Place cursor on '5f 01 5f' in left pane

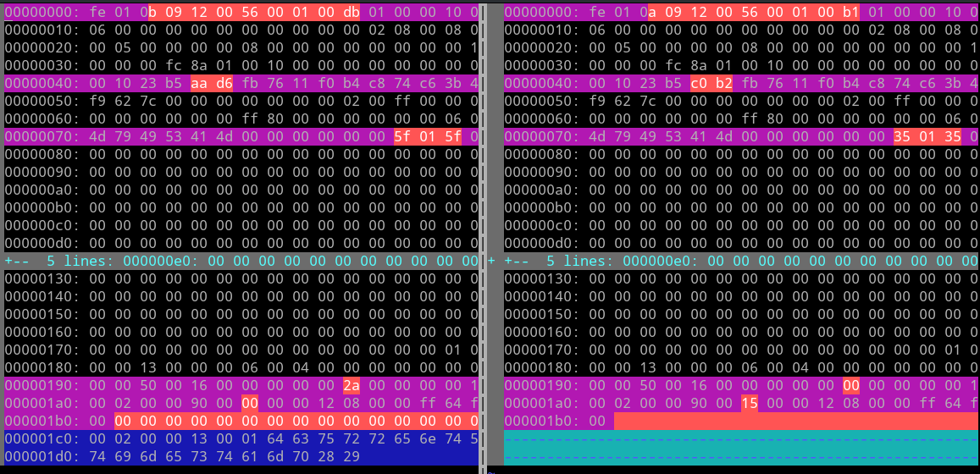coord(428,136)
